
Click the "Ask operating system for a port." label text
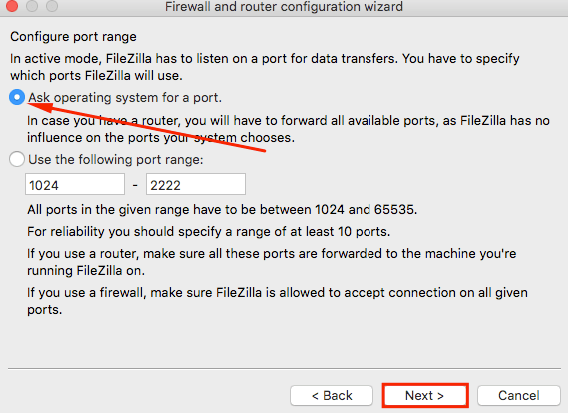(x=125, y=97)
